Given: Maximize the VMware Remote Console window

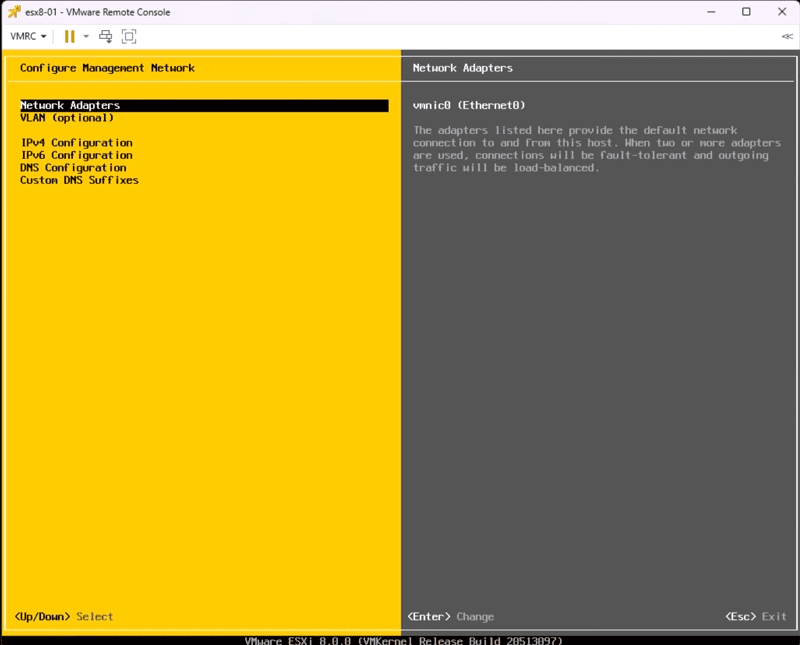Looking at the screenshot, I should coord(746,12).
